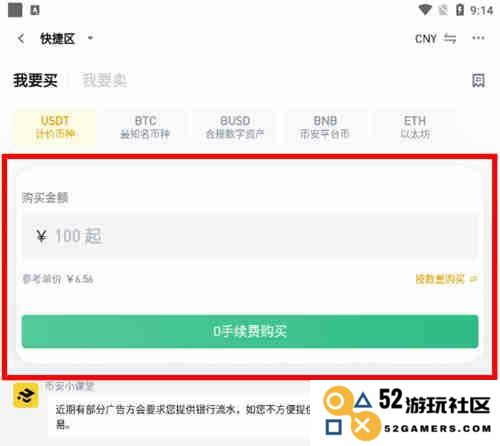
Task: Select the BUSD coin option
Action: click(x=235, y=127)
